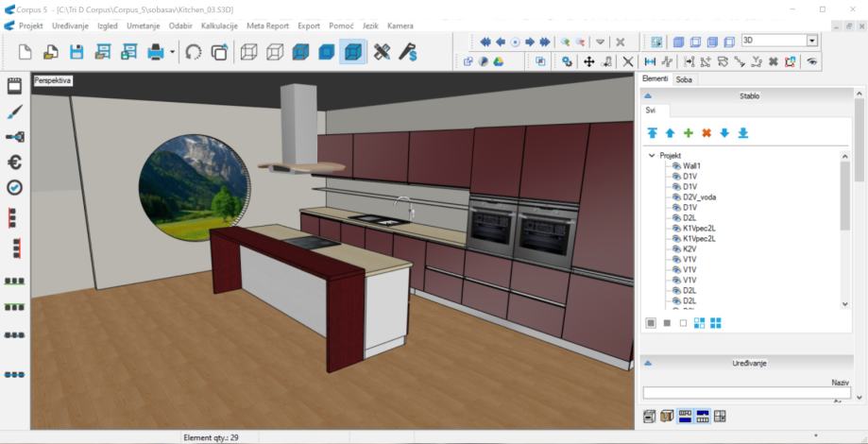The width and height of the screenshot is (868, 444).
Task: Click the Euro price icon in left sidebar
Action: (14, 162)
